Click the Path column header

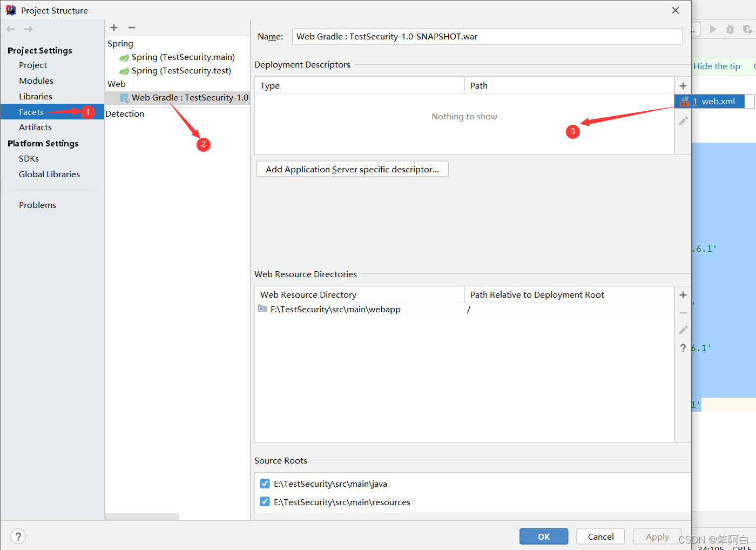point(569,85)
